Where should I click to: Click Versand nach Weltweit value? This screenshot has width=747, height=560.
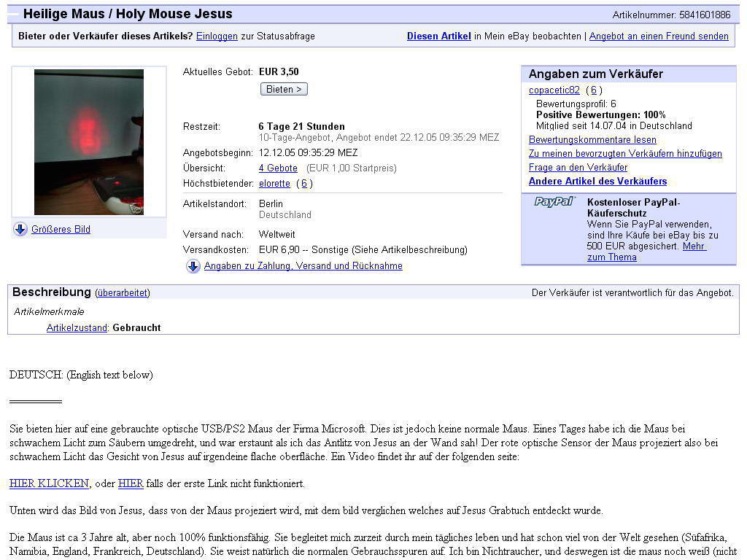(276, 234)
